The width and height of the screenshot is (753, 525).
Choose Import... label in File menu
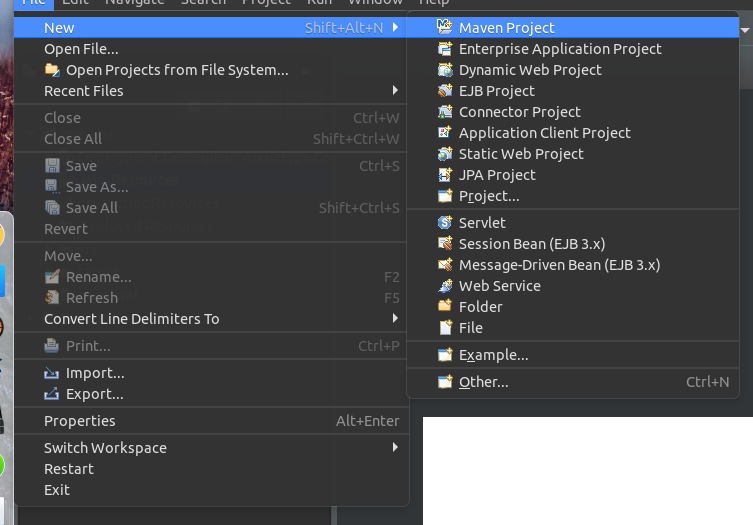(x=95, y=373)
